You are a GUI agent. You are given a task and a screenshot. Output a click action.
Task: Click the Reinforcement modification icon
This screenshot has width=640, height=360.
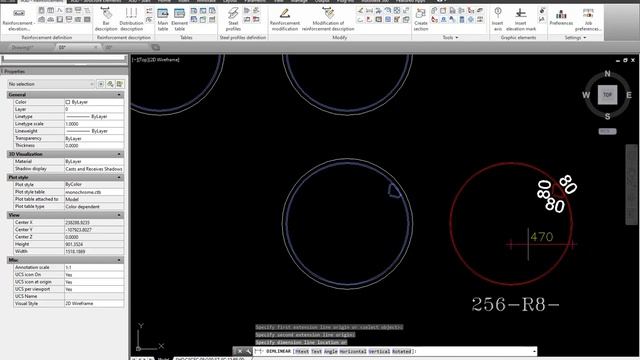[x=285, y=19]
